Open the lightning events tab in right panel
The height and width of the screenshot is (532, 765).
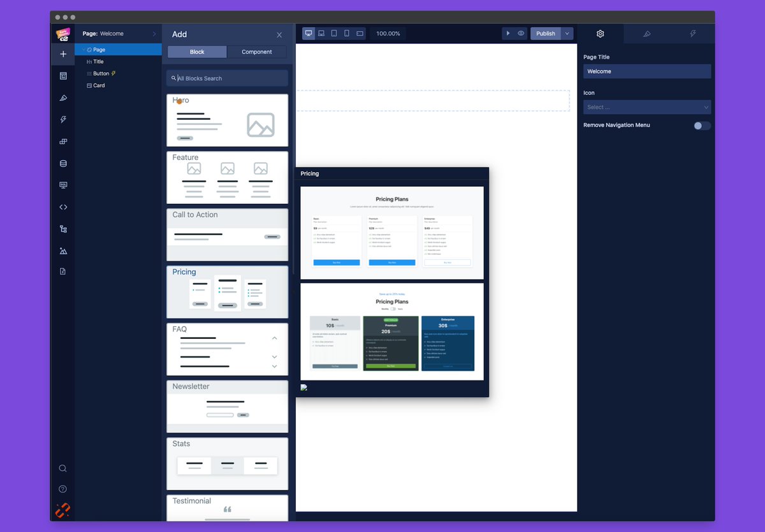(x=693, y=34)
